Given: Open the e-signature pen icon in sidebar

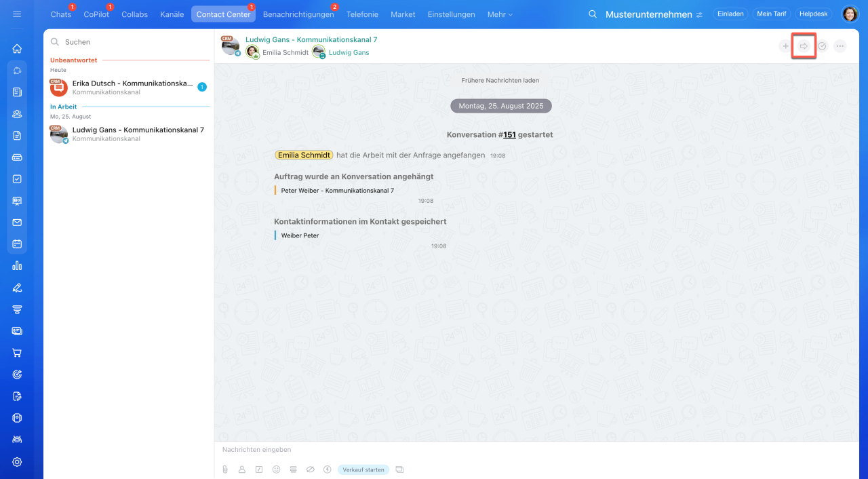Looking at the screenshot, I should (x=17, y=288).
